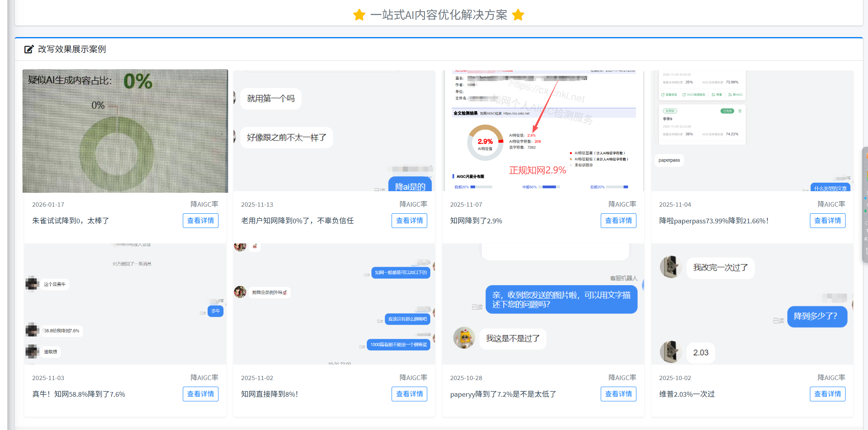
Task: Select the 降AIGC icon in the report card
Action: coord(730,94)
